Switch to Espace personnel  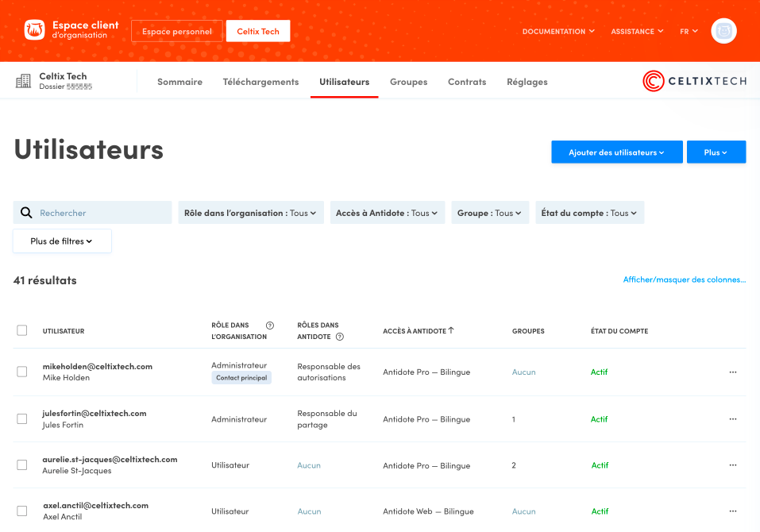[177, 32]
